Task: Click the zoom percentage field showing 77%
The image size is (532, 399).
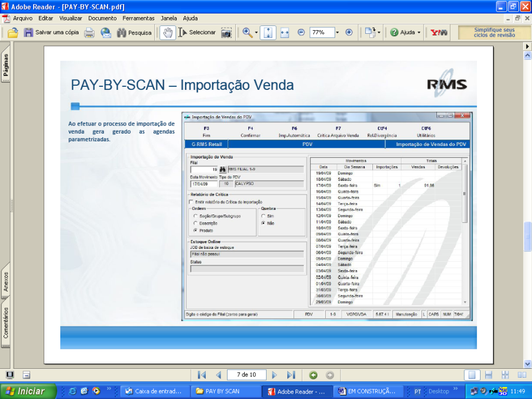Action: [x=322, y=33]
